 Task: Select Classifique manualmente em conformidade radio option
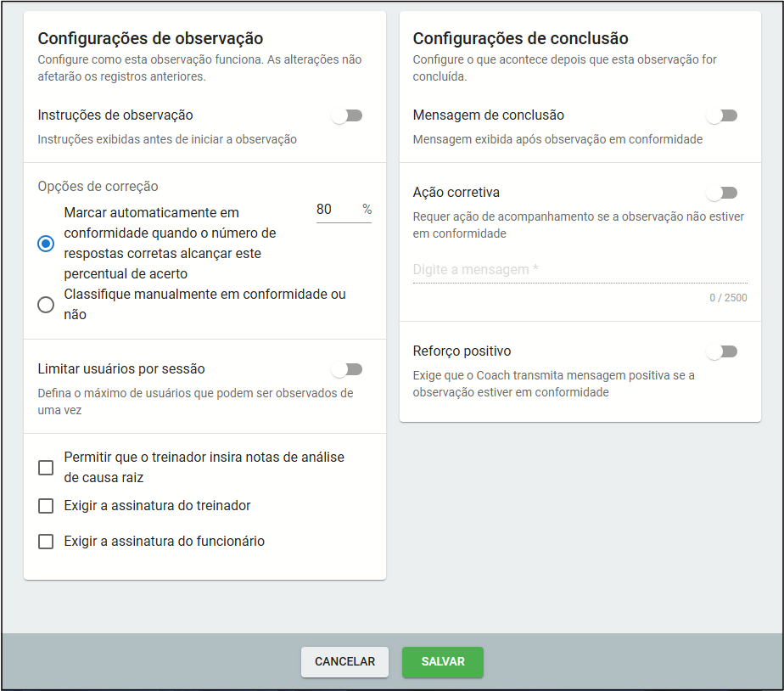click(x=46, y=305)
